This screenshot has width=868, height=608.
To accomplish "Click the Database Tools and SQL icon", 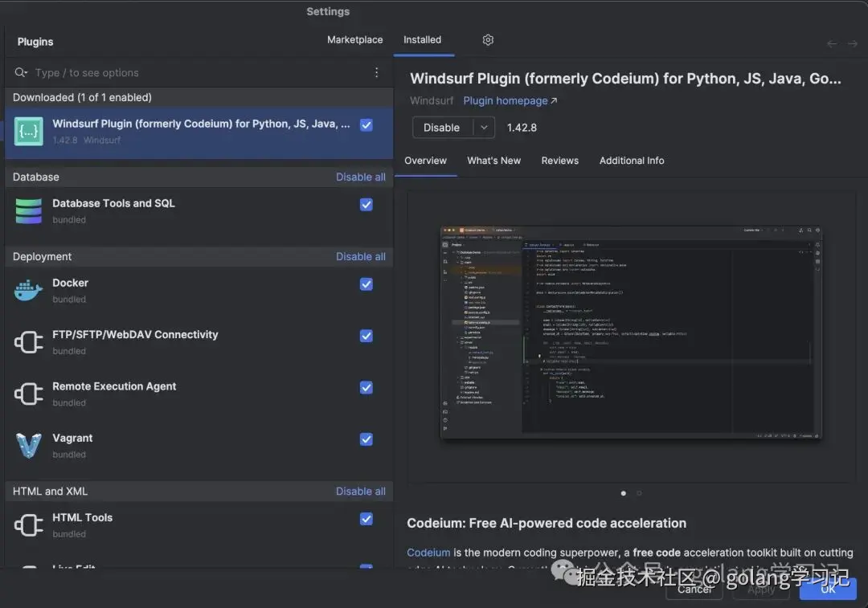I will pyautogui.click(x=29, y=210).
